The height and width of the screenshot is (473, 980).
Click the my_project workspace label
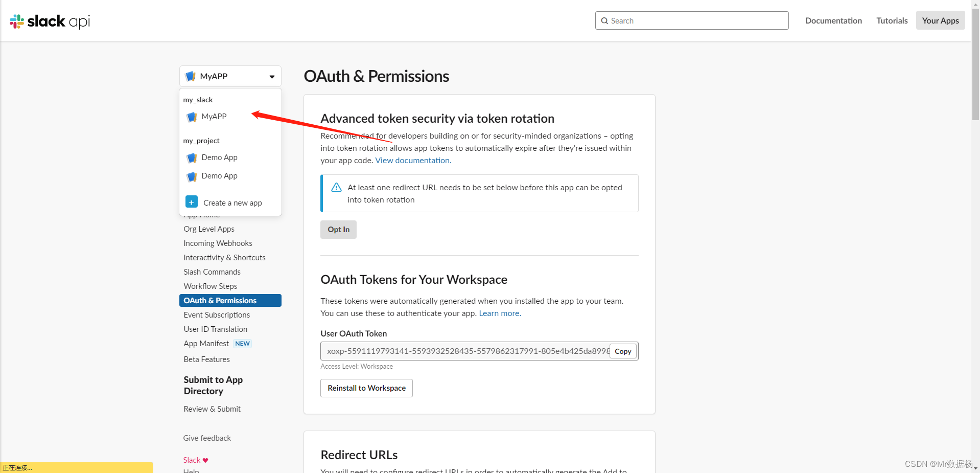pos(201,141)
